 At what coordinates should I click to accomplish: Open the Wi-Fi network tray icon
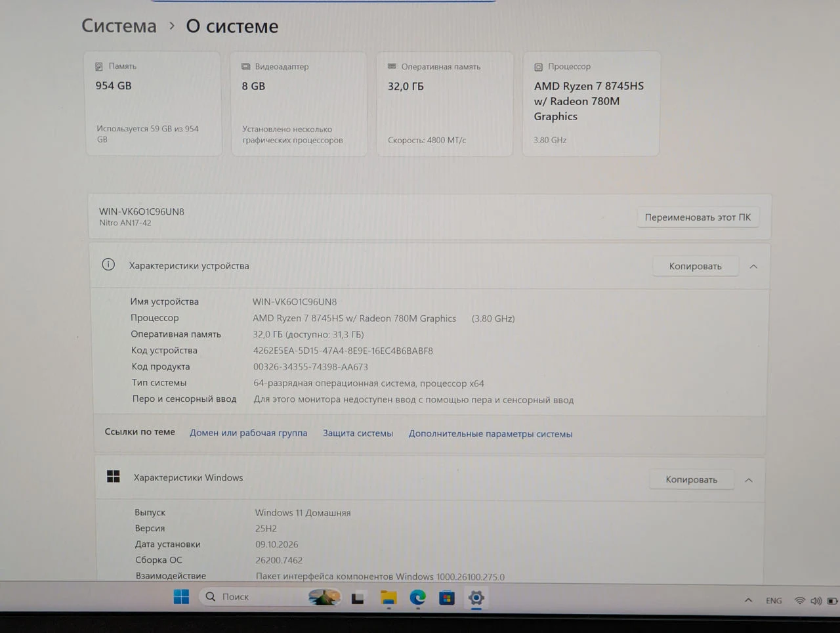799,601
